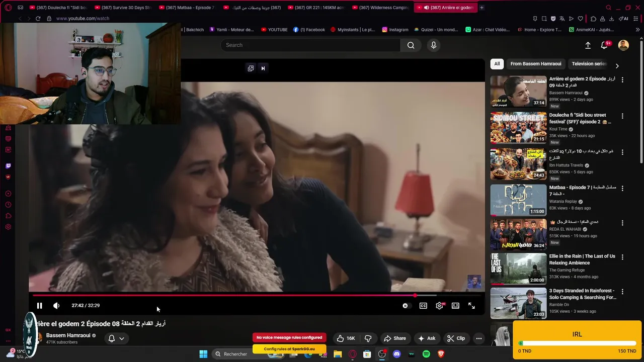Open the browser snapshot tool icon
The image size is (644, 362).
click(544, 19)
